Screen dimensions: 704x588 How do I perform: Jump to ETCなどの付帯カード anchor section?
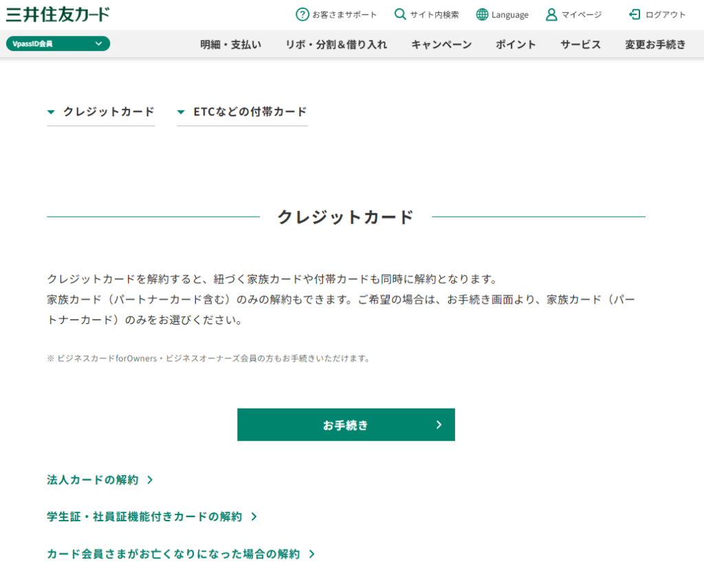[242, 111]
